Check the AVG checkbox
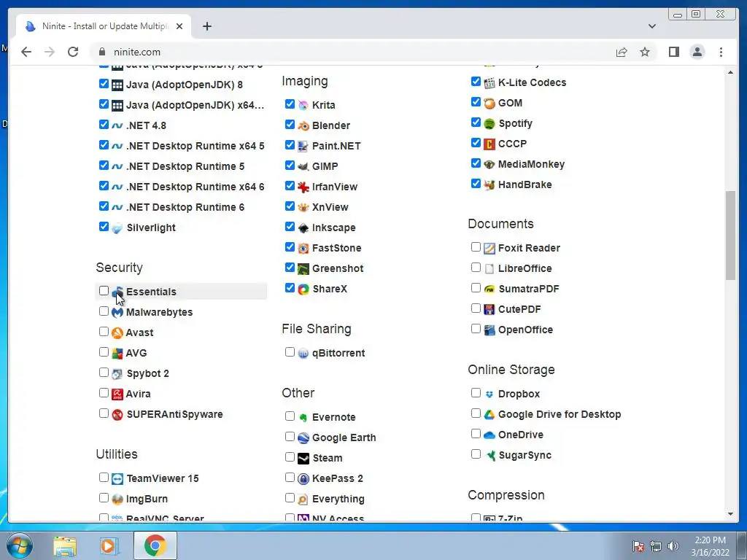 coord(104,352)
